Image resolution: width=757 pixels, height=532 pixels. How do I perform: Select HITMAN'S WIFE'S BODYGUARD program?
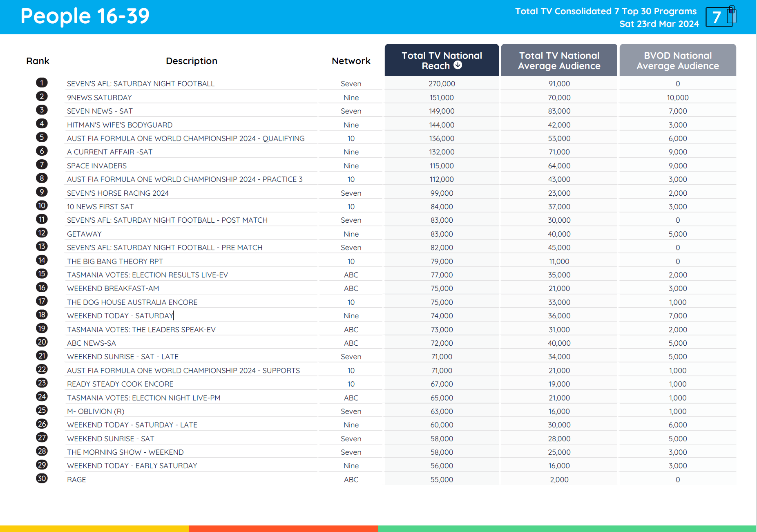pos(120,125)
